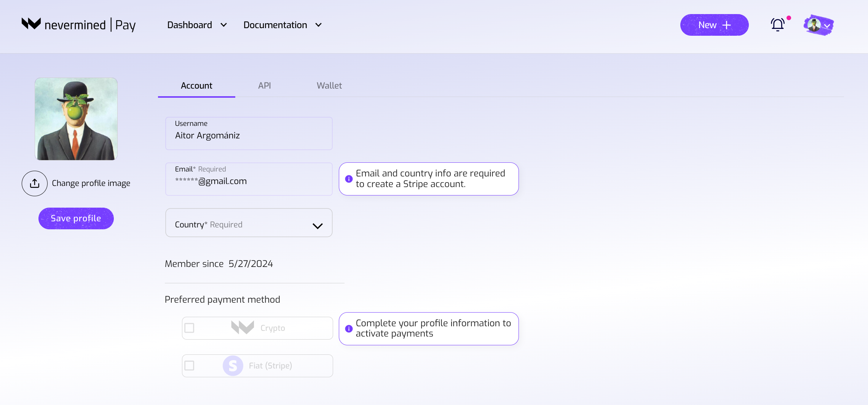Click the Save profile button
The height and width of the screenshot is (405, 868).
76,218
